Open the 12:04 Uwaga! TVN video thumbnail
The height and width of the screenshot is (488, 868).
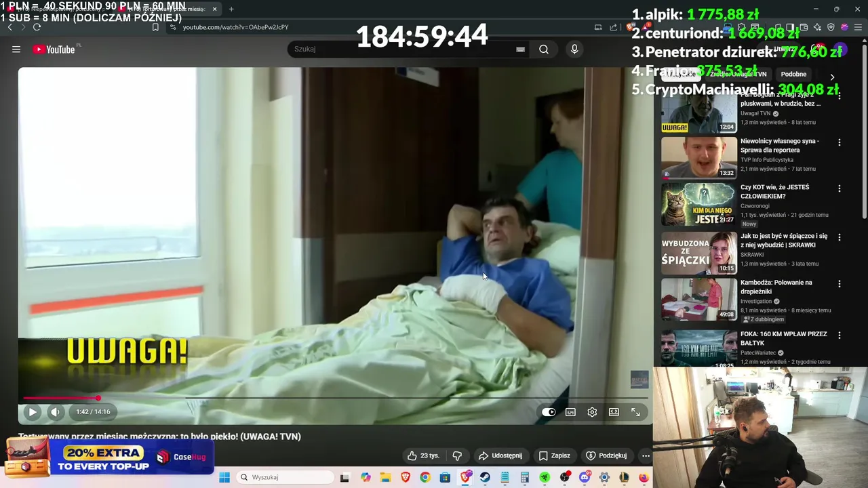[x=699, y=113]
